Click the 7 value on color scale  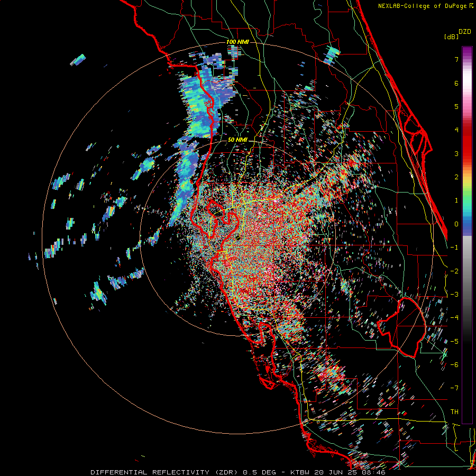pos(456,59)
